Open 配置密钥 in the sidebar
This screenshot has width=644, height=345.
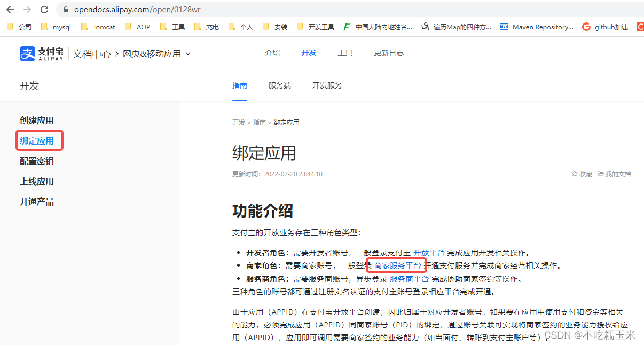(37, 161)
